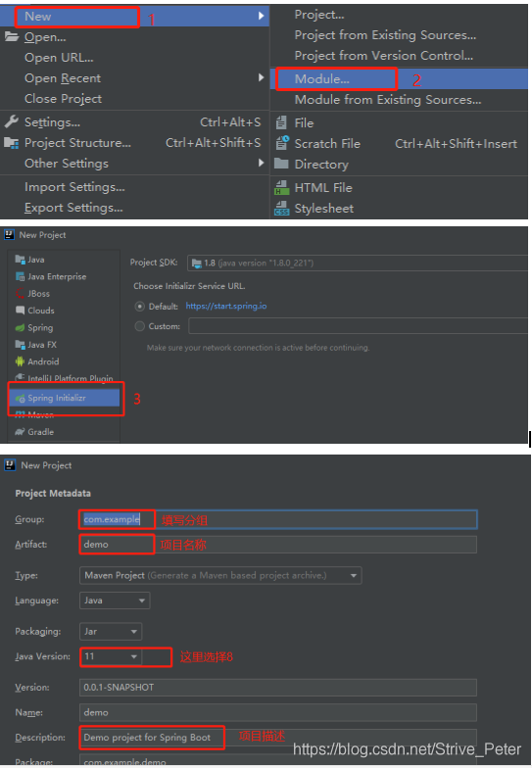Click the Project Structure icon

(x=12, y=143)
